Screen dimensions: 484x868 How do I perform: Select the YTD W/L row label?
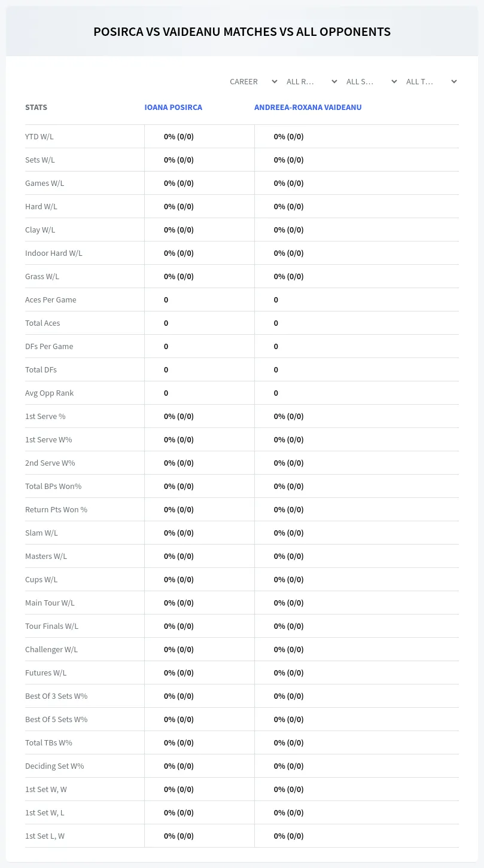coord(39,136)
